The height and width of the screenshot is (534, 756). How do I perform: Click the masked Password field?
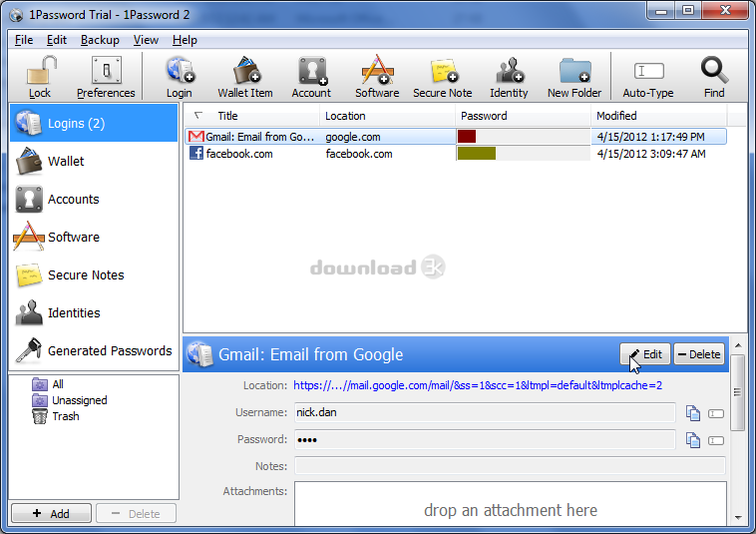click(485, 440)
